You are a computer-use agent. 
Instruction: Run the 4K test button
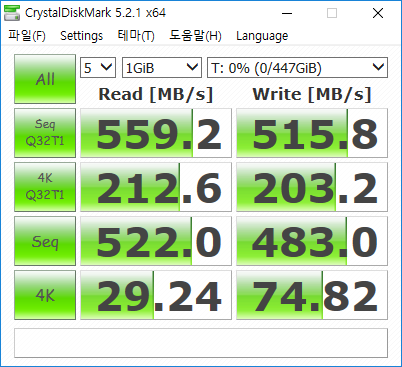pos(45,295)
